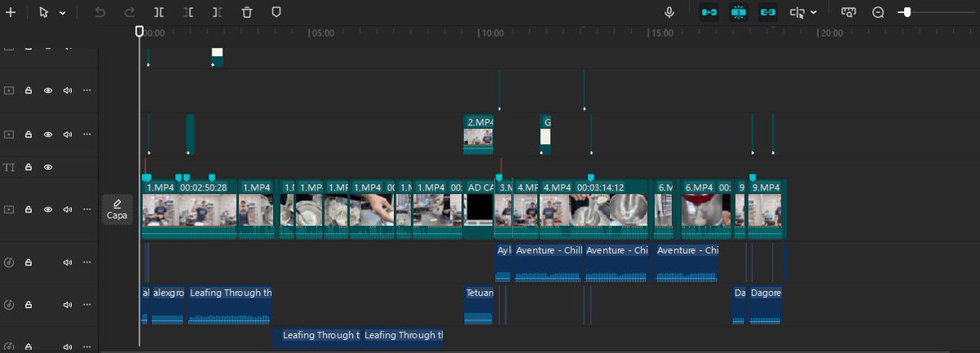Hide the TI text track with eye icon
The image size is (980, 353).
click(x=47, y=168)
